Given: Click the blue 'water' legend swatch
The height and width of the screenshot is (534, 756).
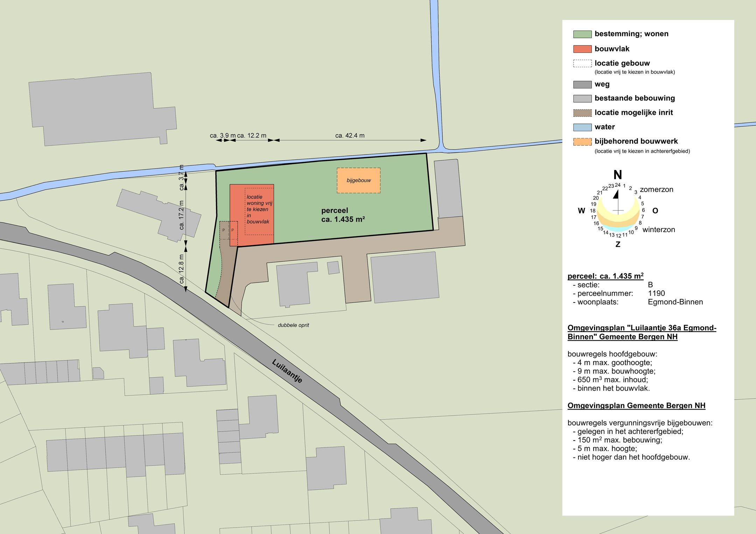Looking at the screenshot, I should click(582, 127).
